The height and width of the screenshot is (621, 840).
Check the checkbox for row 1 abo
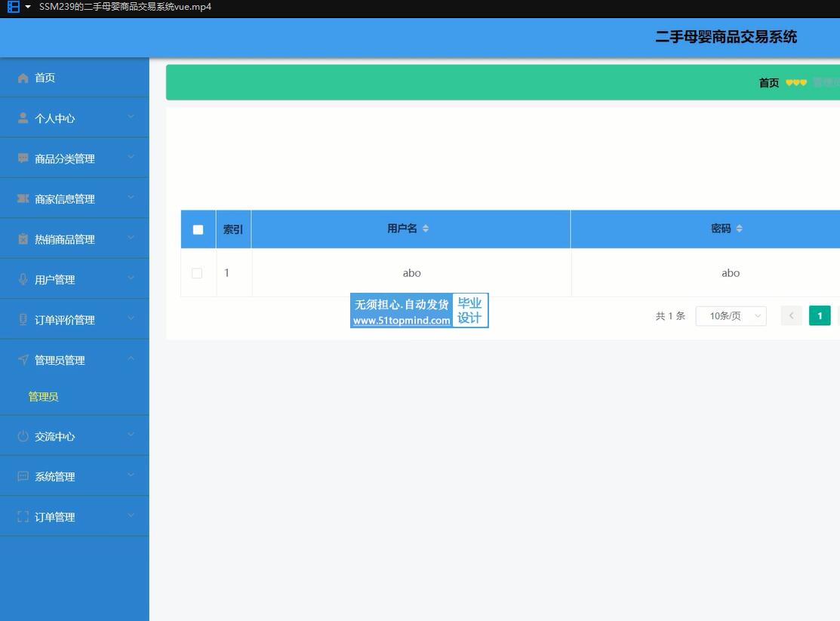click(197, 273)
